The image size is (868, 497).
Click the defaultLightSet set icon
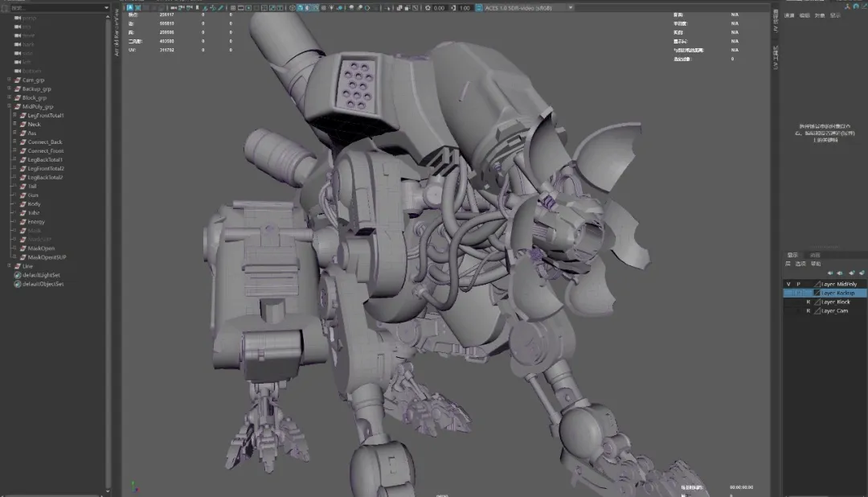[18, 275]
